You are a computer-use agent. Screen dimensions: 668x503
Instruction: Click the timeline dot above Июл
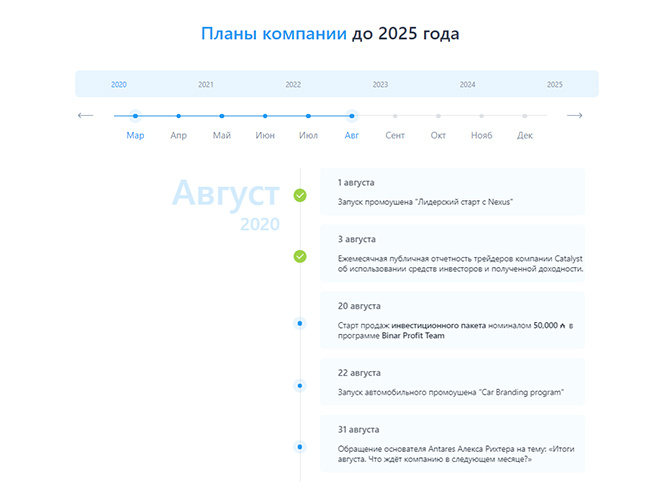[308, 116]
